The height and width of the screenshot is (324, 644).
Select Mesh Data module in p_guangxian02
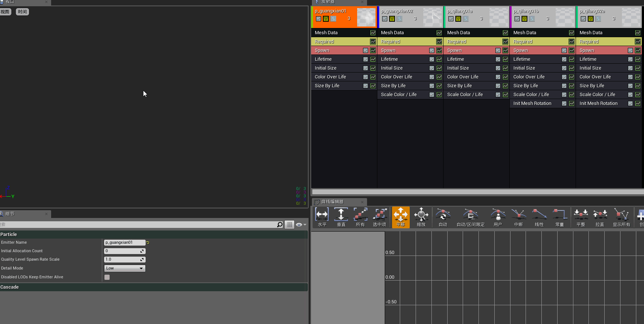[410, 33]
